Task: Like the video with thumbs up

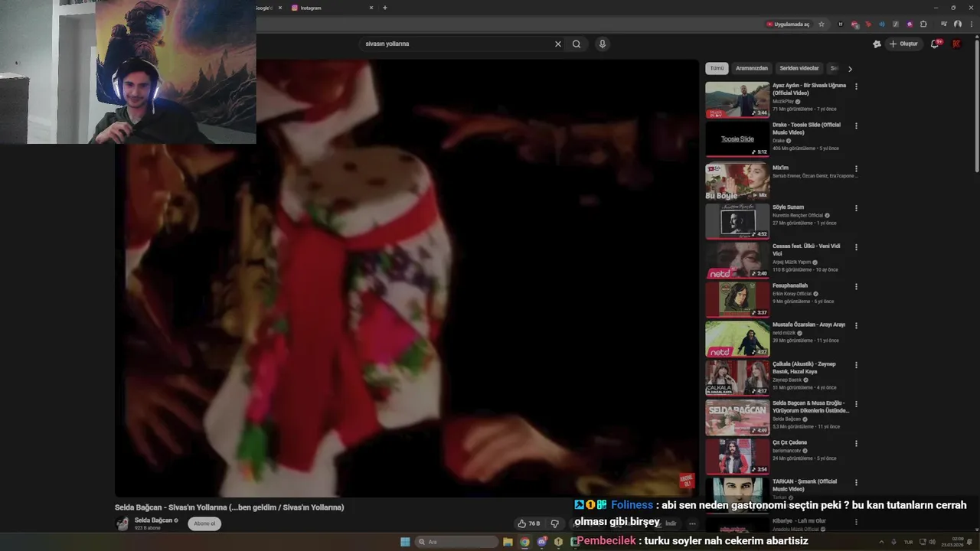Action: 529,523
